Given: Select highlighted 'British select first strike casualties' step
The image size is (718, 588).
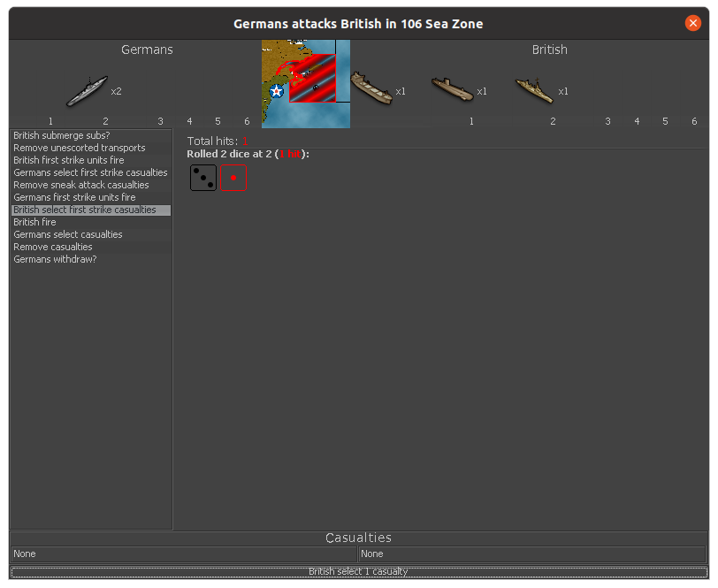Looking at the screenshot, I should point(85,210).
